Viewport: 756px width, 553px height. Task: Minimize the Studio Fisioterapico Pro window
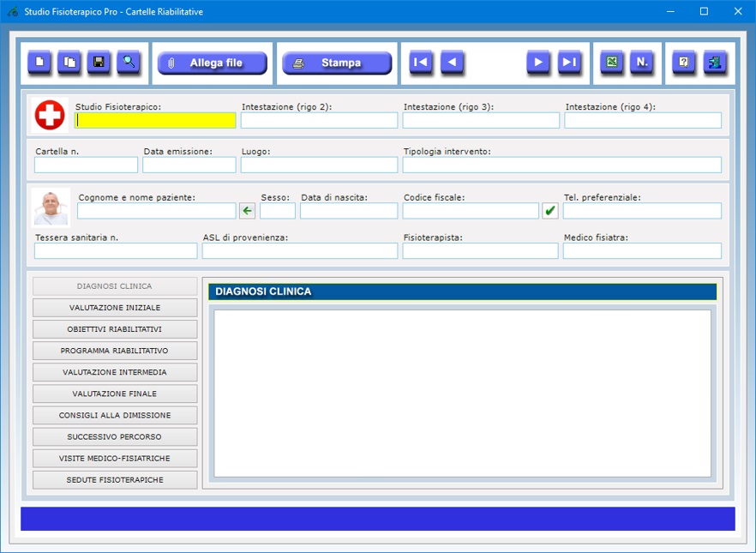(x=670, y=11)
